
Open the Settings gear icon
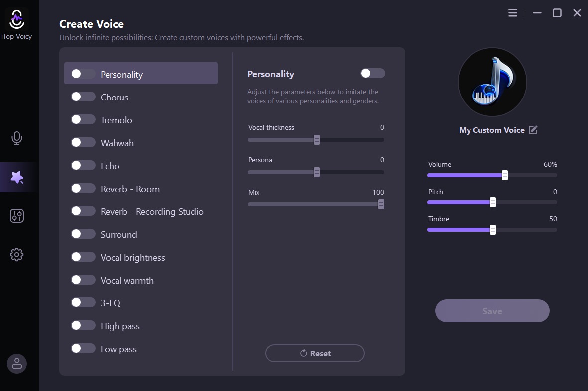coord(16,254)
